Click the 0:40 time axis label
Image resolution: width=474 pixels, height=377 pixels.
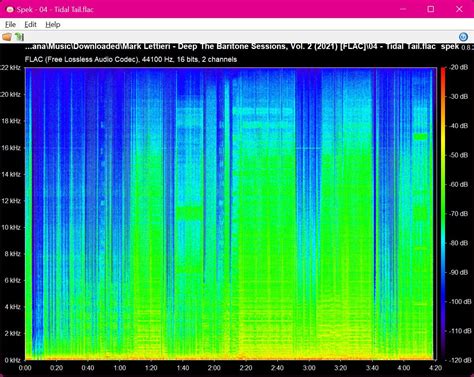88,368
